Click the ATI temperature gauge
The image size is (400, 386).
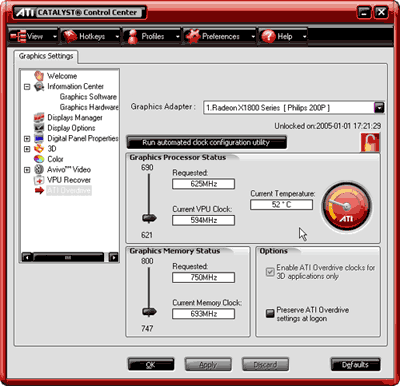point(347,207)
